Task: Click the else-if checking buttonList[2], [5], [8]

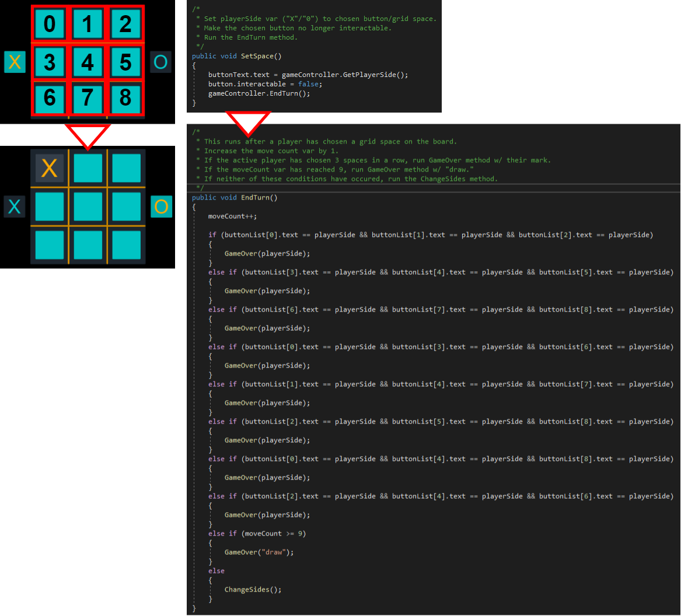Action: click(x=441, y=422)
